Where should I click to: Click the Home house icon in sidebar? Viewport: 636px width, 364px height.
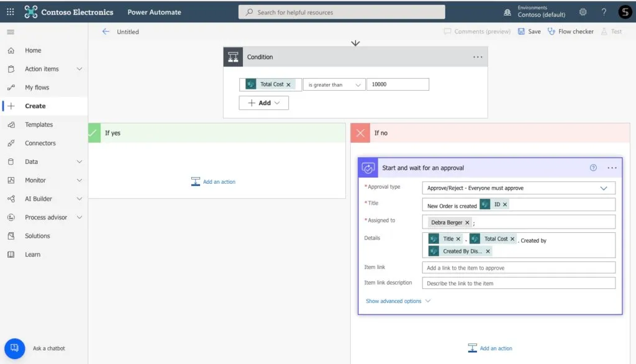click(x=11, y=50)
